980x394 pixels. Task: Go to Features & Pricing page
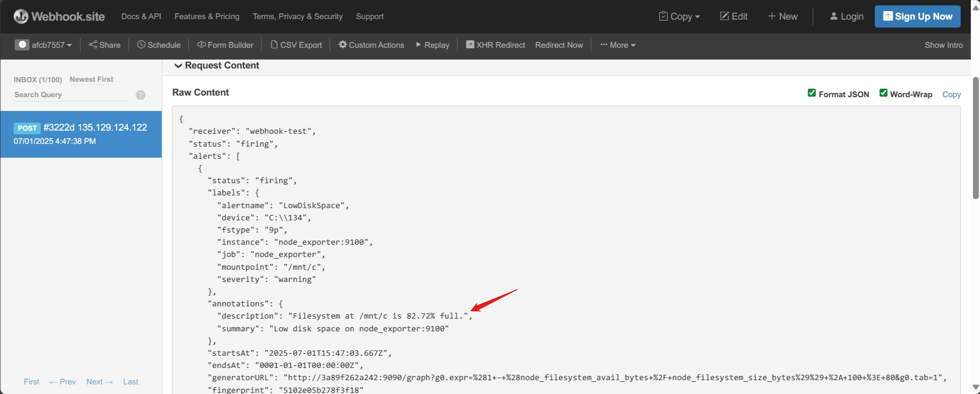point(207,16)
